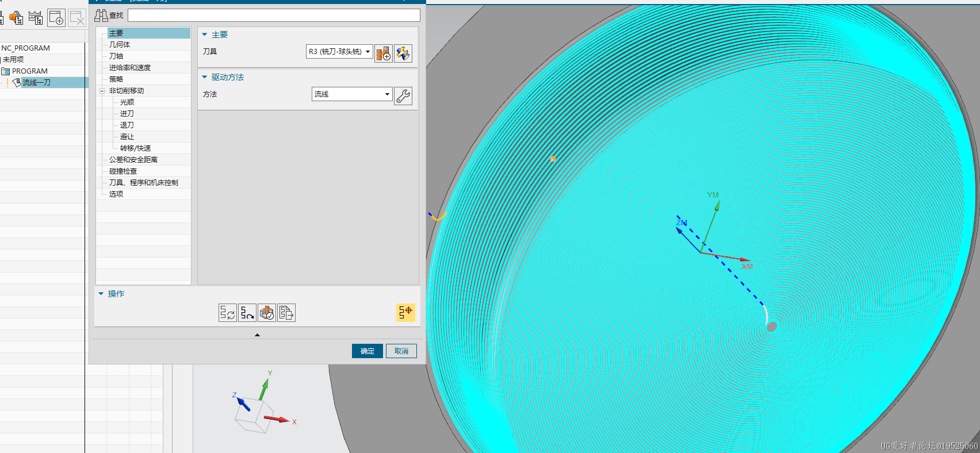Viewport: 980px width, 453px height.
Task: Click the 查找 search input field
Action: [x=274, y=15]
